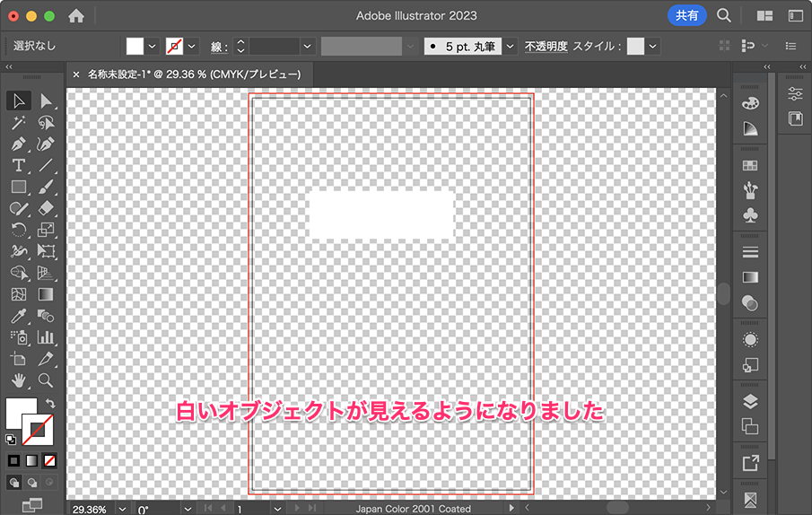Activate the Hand tool
The height and width of the screenshot is (515, 812).
18,380
